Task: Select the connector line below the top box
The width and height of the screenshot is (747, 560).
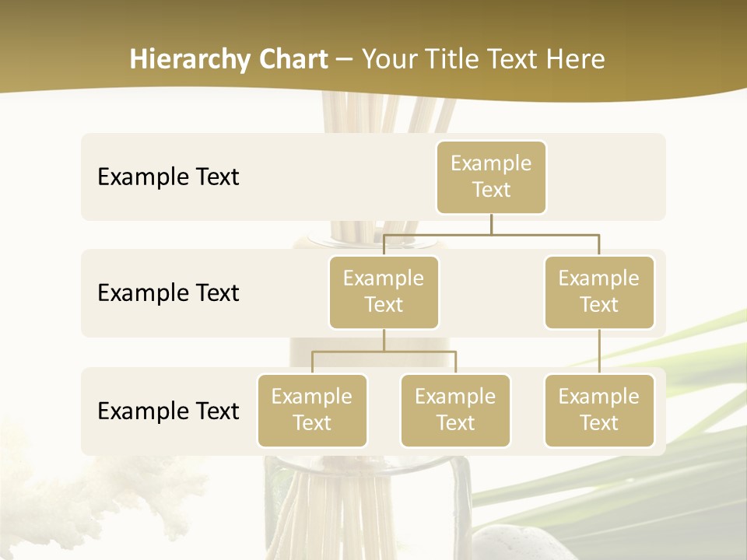Action: [491, 225]
